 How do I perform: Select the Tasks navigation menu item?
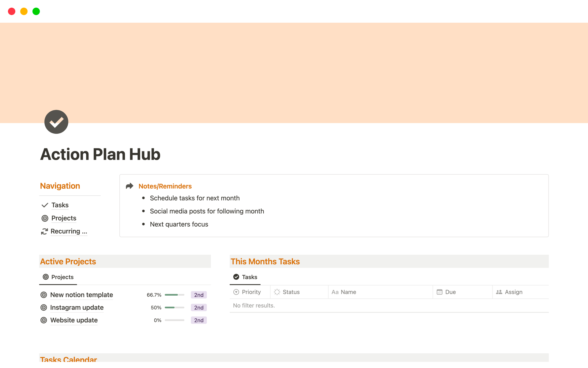(60, 205)
